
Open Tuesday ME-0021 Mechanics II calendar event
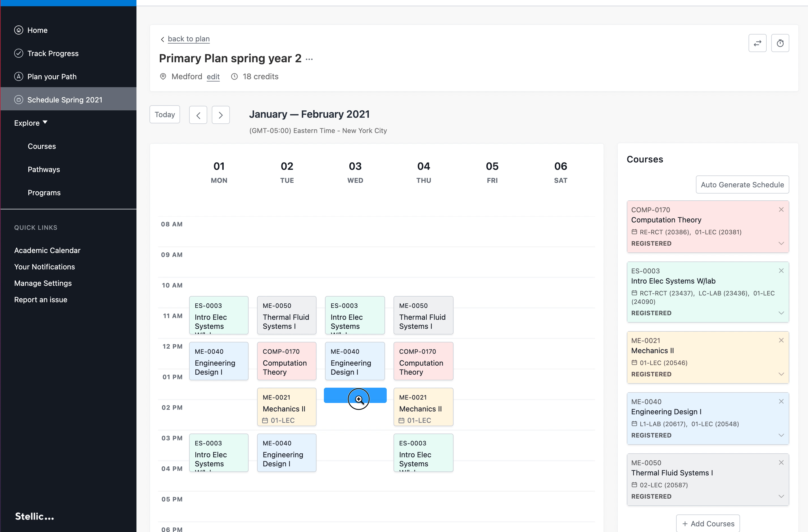(x=287, y=407)
